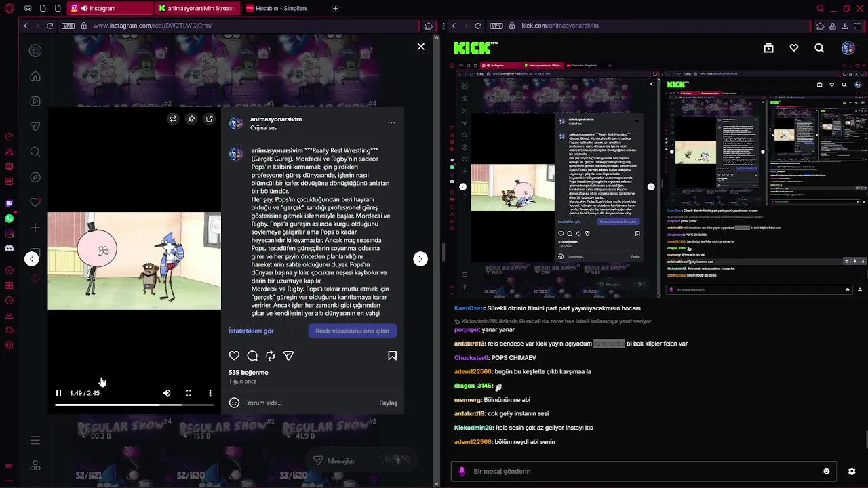Viewport: 868px width, 488px height.
Task: Click Instagram address bar URL
Action: click(153, 26)
